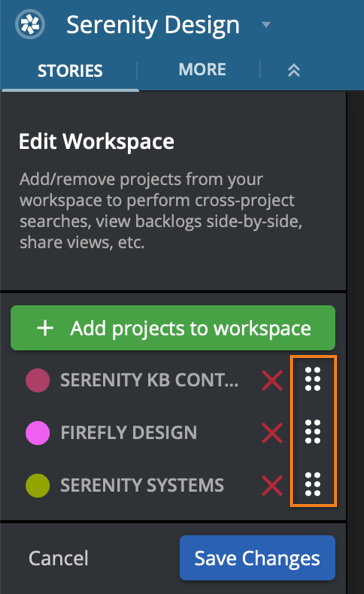The image size is (364, 594).
Task: Collapse the panel with double chevron up icon
Action: [x=294, y=70]
